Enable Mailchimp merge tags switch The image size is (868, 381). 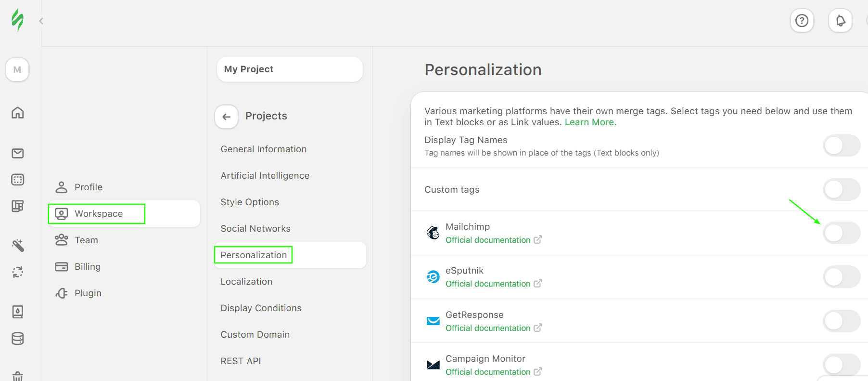pos(842,233)
